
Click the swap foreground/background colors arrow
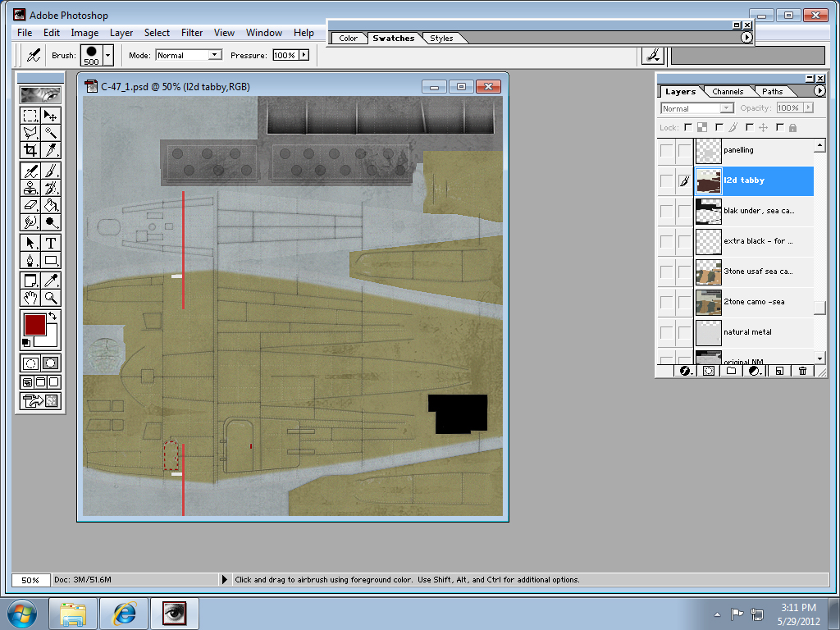point(52,316)
